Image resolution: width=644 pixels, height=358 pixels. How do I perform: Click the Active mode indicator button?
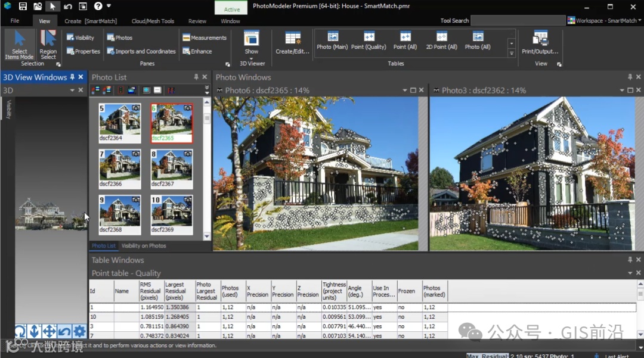click(x=231, y=8)
